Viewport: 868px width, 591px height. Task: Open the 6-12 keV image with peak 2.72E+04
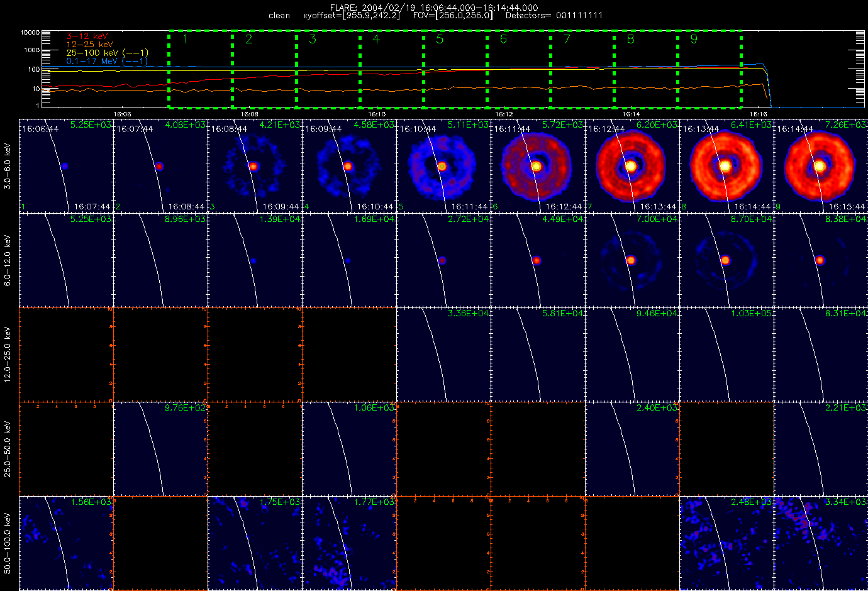point(444,260)
